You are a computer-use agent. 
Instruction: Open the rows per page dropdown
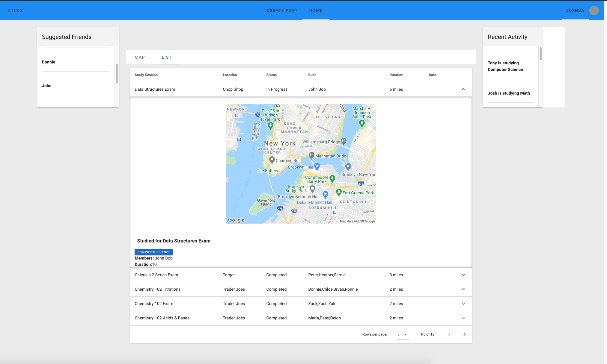tap(403, 334)
